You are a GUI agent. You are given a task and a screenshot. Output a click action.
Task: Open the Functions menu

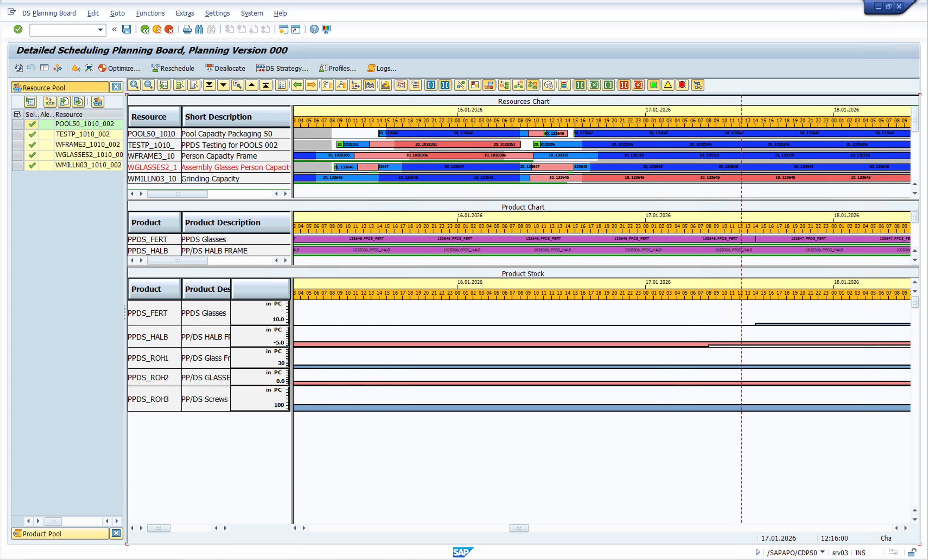pyautogui.click(x=150, y=13)
